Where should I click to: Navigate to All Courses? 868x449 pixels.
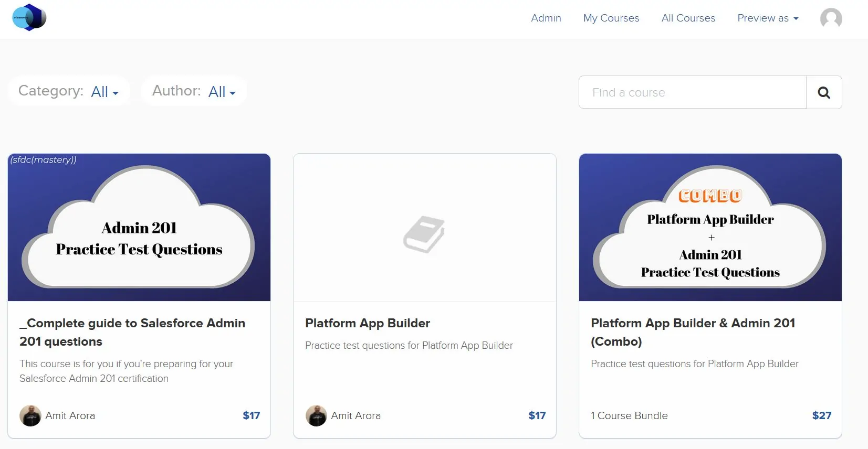tap(688, 18)
